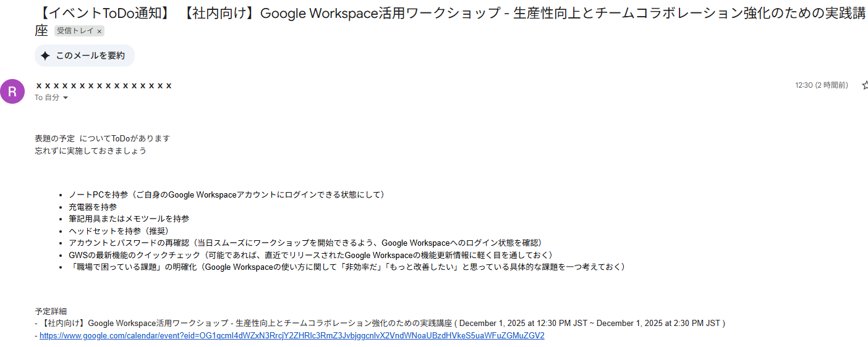Expand recipient details arrow next to To 自分
Screen dimensions: 868x347
(x=66, y=98)
